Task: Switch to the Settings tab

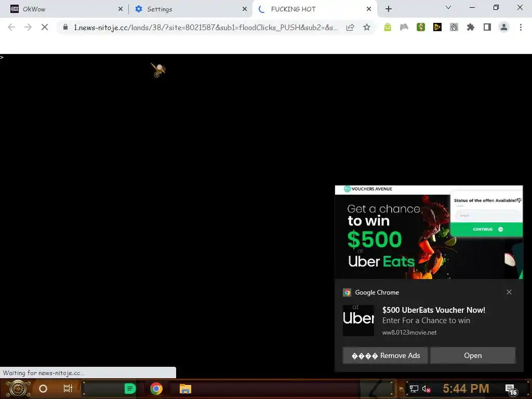Action: pos(190,9)
